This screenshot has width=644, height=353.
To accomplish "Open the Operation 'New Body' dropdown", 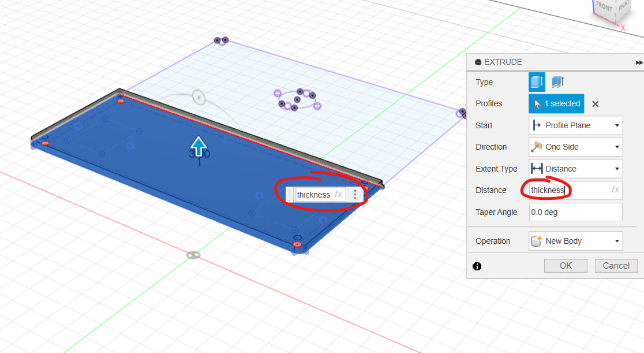I will pos(575,241).
